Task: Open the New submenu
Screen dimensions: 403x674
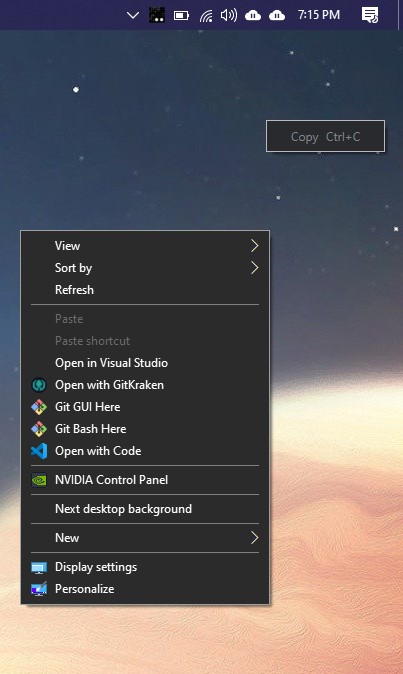Action: [x=145, y=538]
